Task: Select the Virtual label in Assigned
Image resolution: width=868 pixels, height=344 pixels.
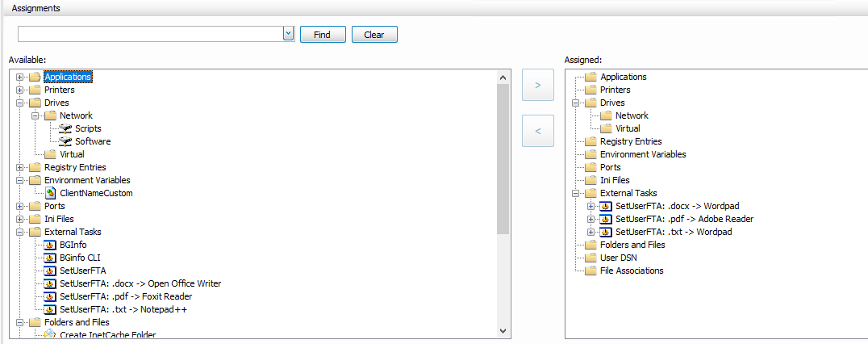Action: pos(628,128)
